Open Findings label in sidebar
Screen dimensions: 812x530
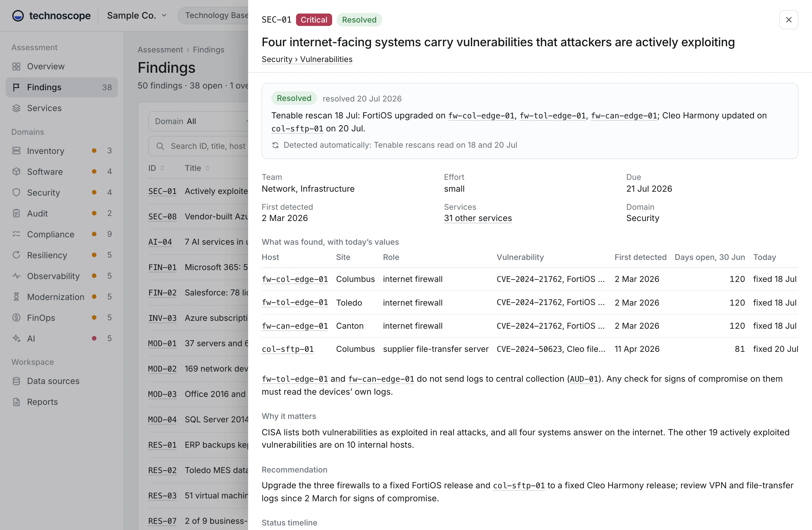tap(44, 87)
